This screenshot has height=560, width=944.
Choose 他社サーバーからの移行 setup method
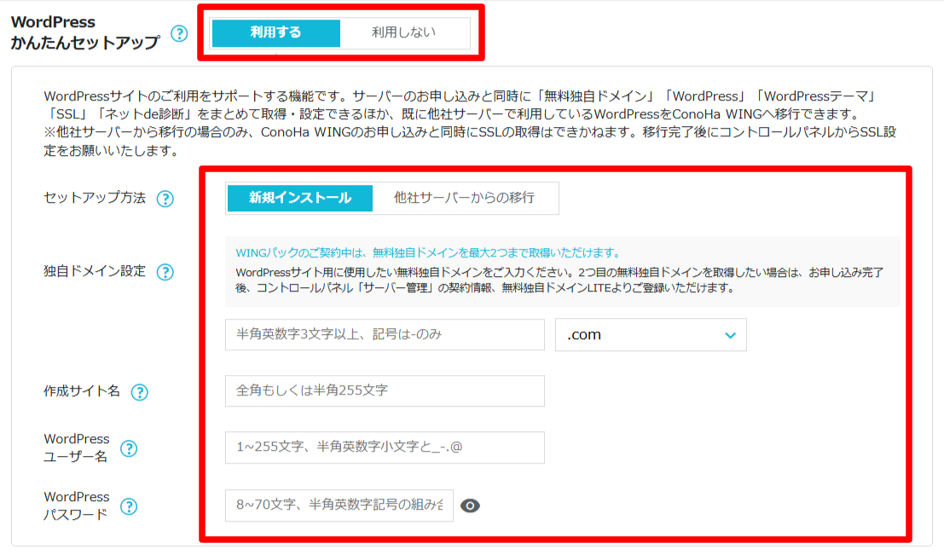464,198
